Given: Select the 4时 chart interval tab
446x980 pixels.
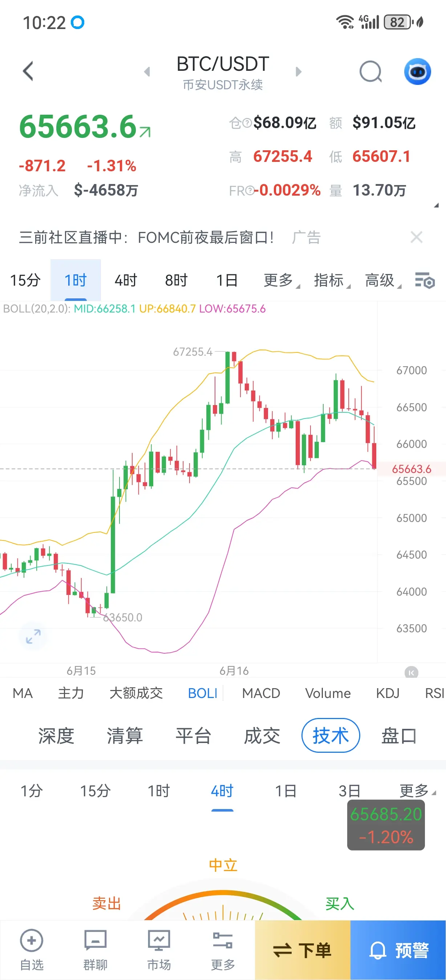Looking at the screenshot, I should coord(126,280).
